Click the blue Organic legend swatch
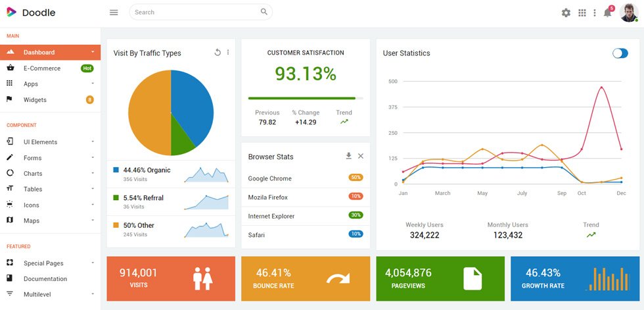Image resolution: width=644 pixels, height=310 pixels. (x=116, y=170)
